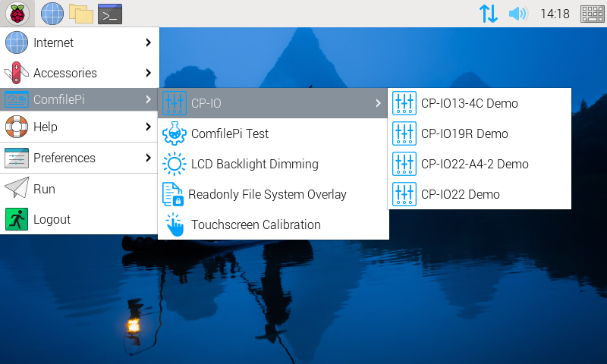Open the on-screen keyboard tray icon
This screenshot has width=607, height=364.
coord(592,14)
